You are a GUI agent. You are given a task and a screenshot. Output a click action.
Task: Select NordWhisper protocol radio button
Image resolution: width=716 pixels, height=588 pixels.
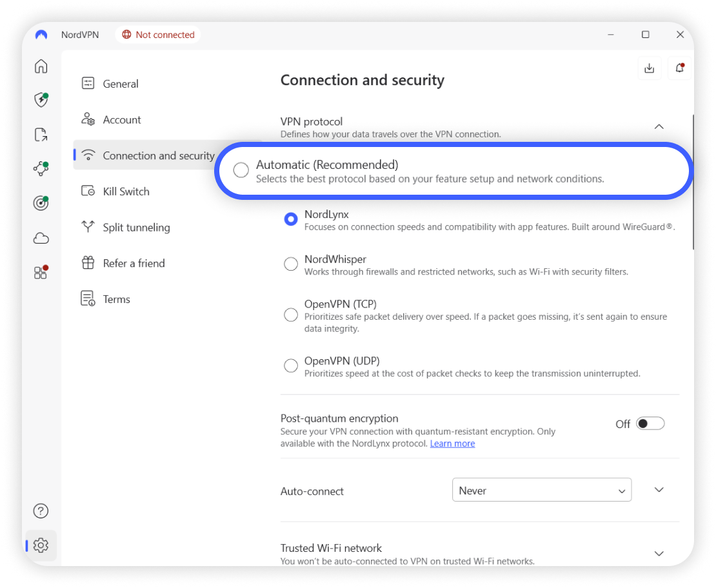click(291, 264)
